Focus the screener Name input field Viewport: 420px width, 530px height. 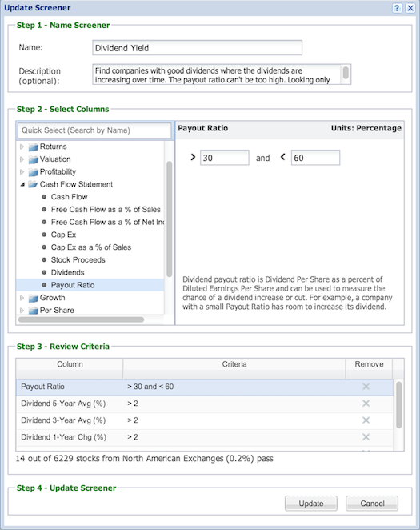197,48
